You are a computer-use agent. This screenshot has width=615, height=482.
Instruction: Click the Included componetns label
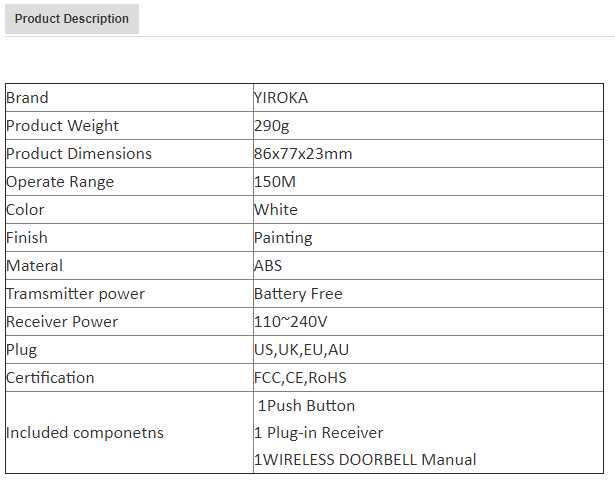pos(85,433)
